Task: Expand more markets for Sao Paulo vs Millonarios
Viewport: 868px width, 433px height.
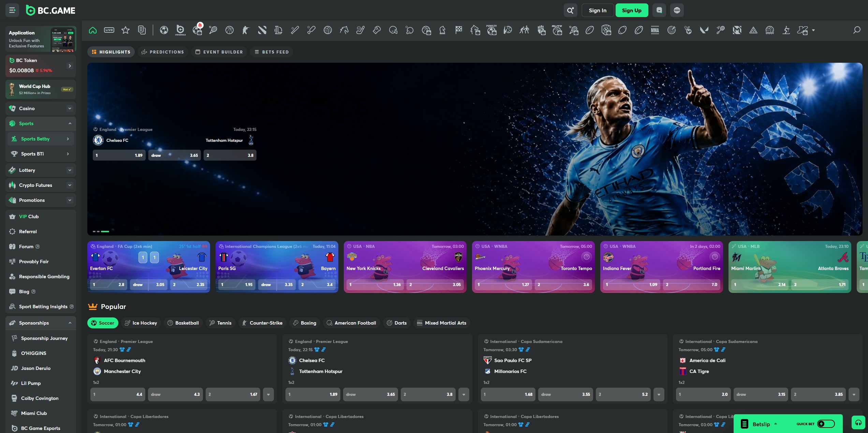Action: click(x=659, y=394)
